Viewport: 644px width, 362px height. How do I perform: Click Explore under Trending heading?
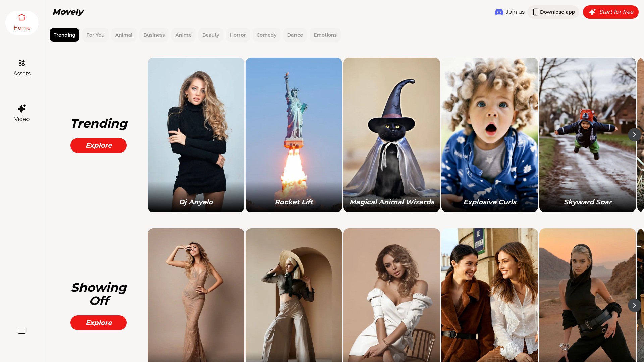point(98,145)
